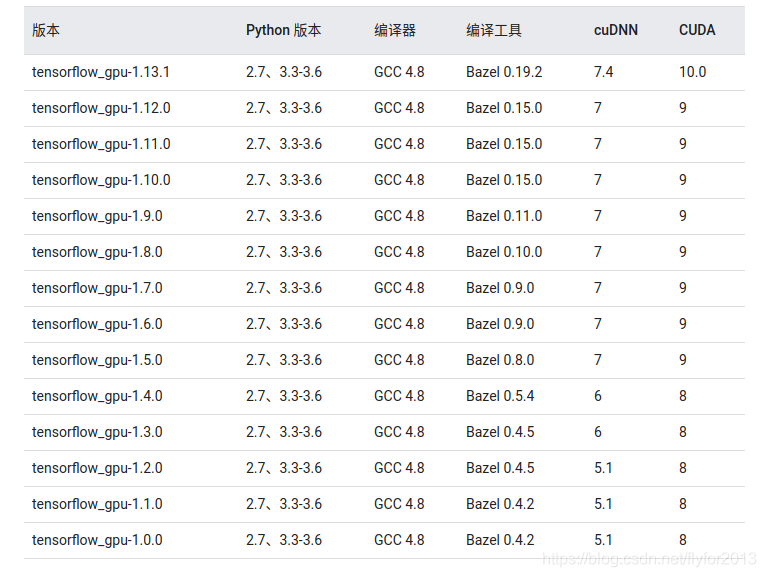This screenshot has height=577, width=766.
Task: Click GCC 4.8 in the tensorflow_gpu-1.5.0 row
Action: tap(399, 360)
